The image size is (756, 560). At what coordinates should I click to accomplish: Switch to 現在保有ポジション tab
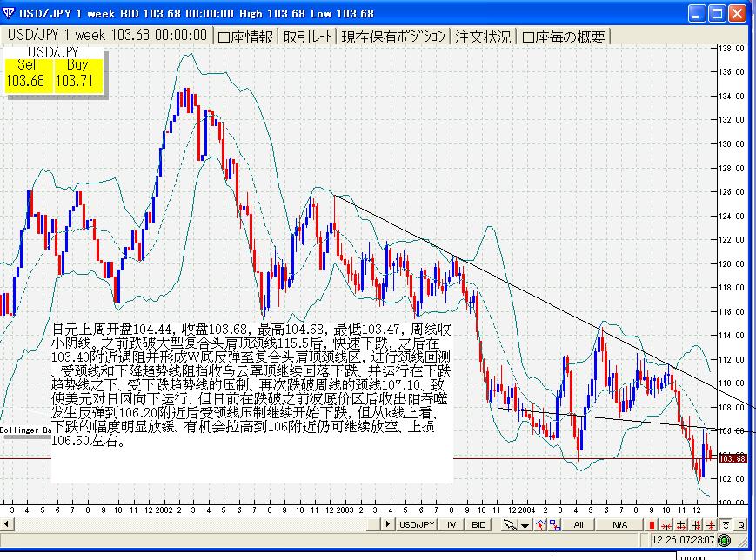coord(393,37)
